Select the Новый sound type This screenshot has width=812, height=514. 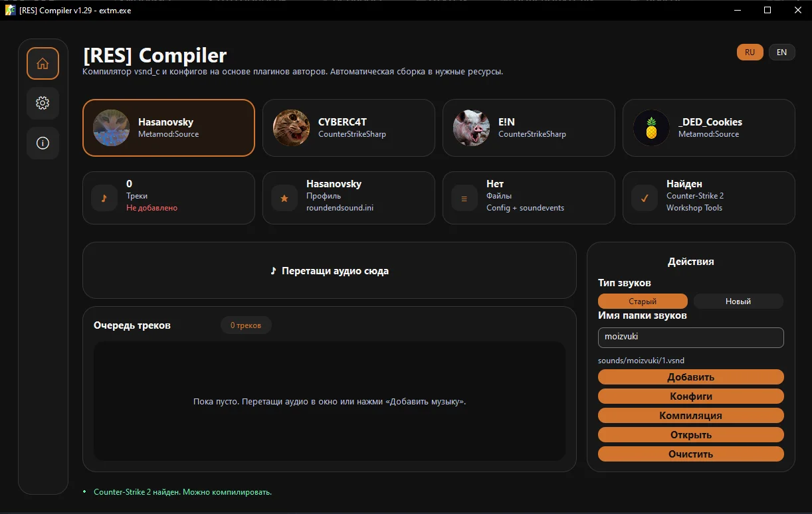click(x=738, y=301)
